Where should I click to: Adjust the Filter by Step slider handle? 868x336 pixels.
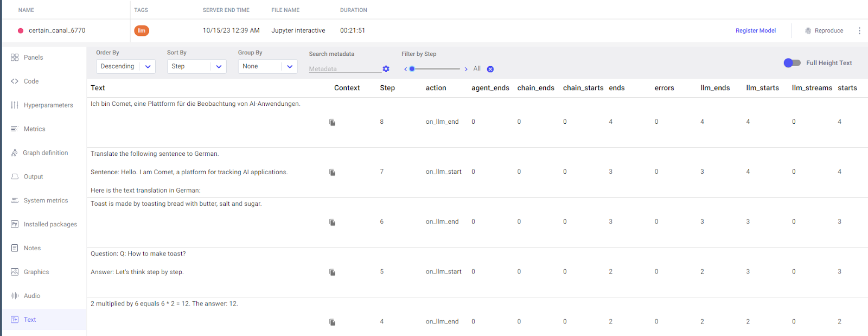click(412, 69)
